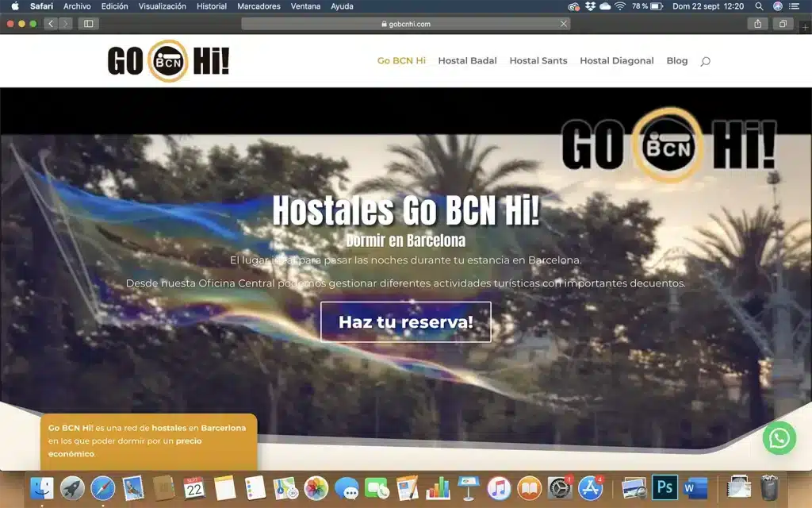
Task: Open the WhatsApp chat icon
Action: tap(779, 438)
